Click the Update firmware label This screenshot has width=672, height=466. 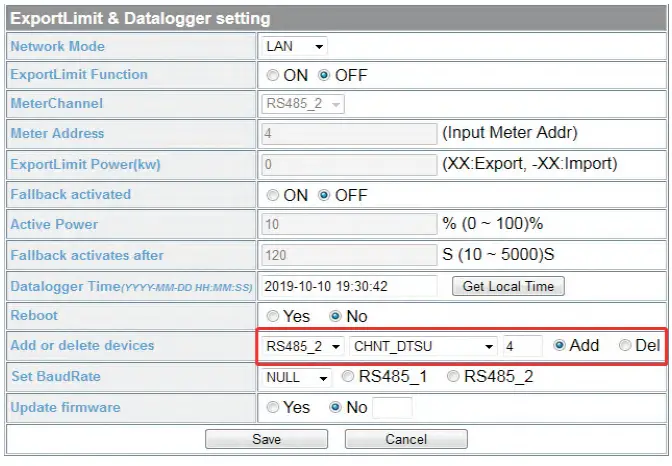65,407
